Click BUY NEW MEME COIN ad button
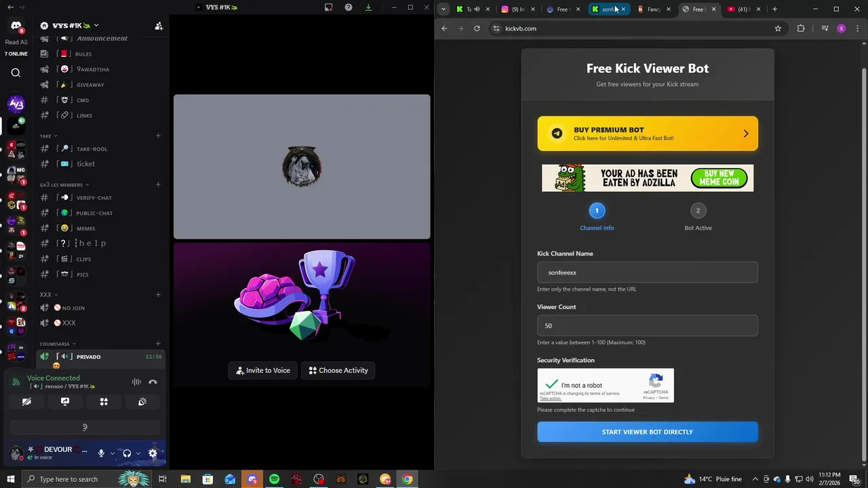868x488 pixels. (x=719, y=178)
